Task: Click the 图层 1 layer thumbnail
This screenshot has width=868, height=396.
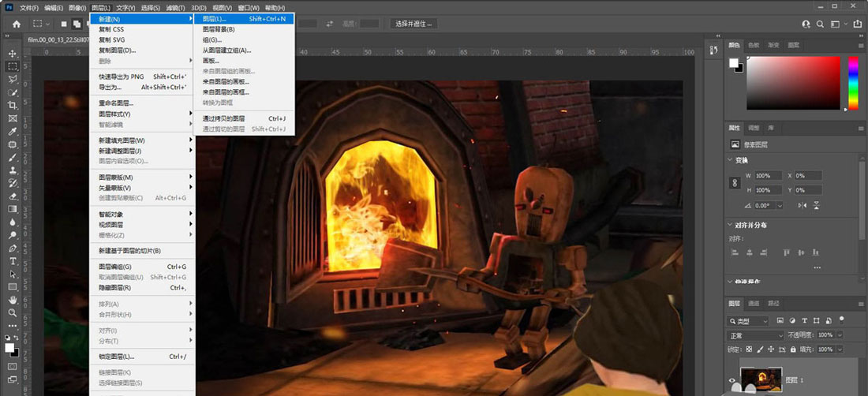Action: [761, 380]
